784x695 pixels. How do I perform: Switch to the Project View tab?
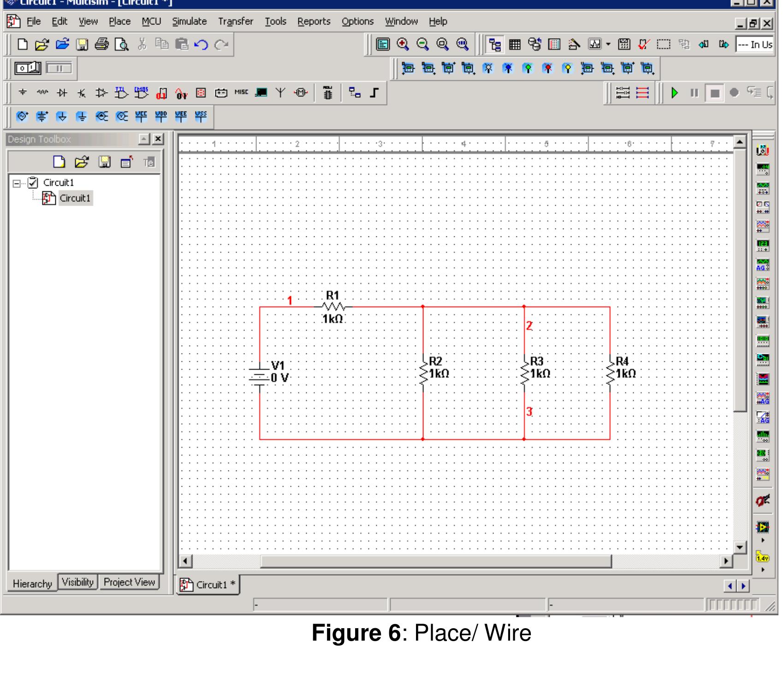(x=129, y=583)
